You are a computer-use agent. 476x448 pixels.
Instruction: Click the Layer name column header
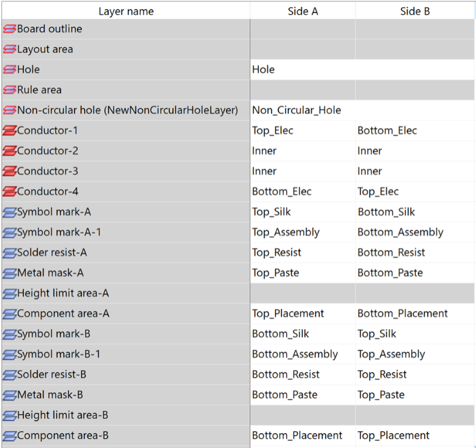pyautogui.click(x=126, y=11)
